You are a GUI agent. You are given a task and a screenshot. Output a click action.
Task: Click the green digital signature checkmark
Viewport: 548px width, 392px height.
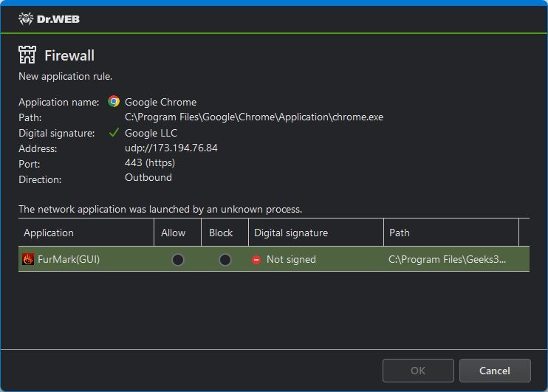pyautogui.click(x=114, y=133)
